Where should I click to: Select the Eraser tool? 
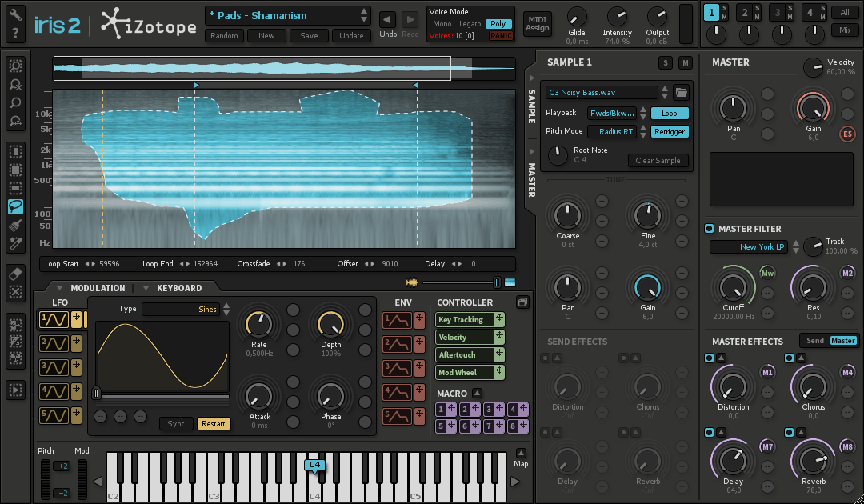[15, 274]
